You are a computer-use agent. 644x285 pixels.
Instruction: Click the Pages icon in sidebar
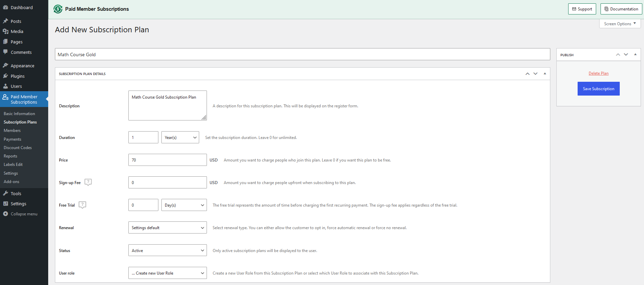(5, 42)
